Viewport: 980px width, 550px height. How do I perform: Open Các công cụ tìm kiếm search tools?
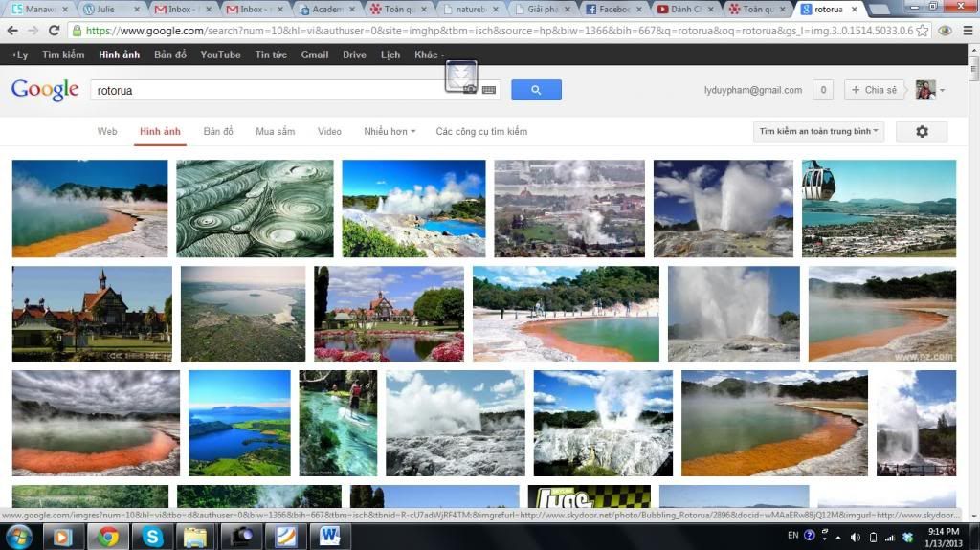tap(481, 131)
